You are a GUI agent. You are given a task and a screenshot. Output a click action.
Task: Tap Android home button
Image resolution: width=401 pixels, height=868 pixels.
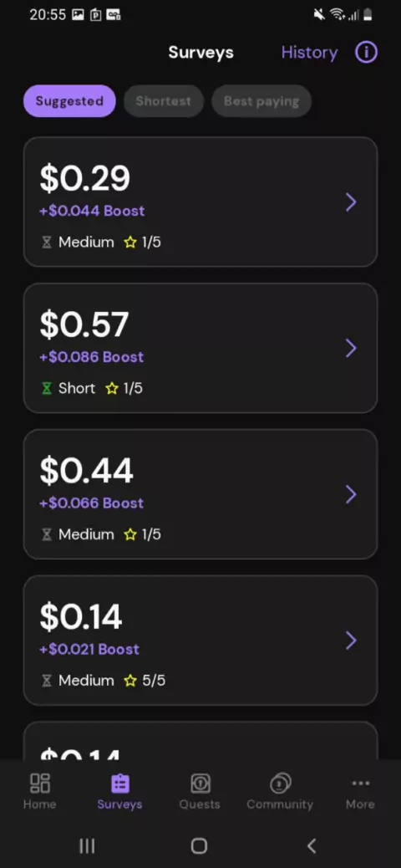point(199,845)
